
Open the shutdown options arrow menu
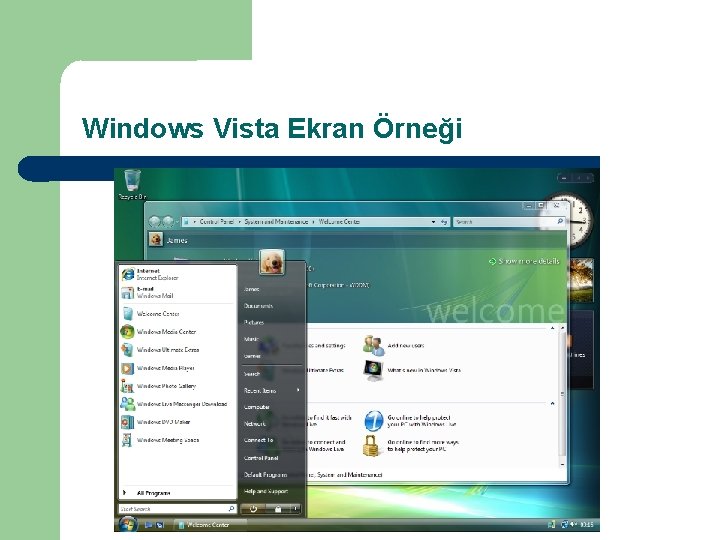coord(295,509)
